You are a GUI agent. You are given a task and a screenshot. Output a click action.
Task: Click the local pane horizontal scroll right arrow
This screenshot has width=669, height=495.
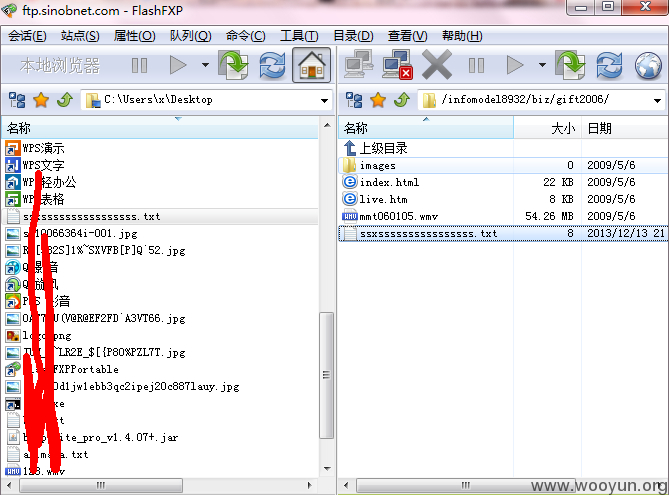(x=310, y=485)
